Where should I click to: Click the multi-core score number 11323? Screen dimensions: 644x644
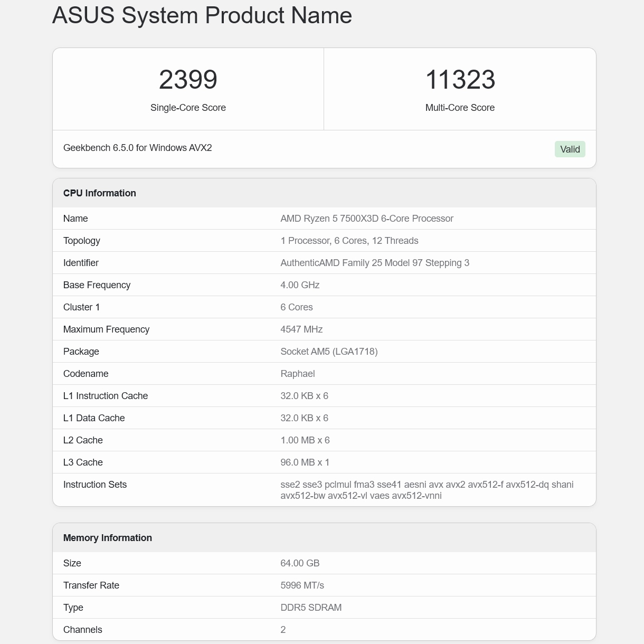(460, 80)
